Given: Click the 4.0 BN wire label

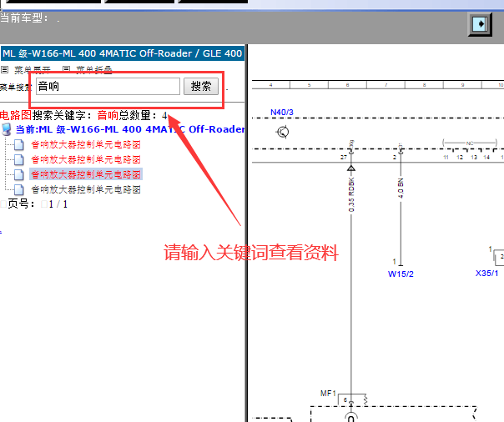Looking at the screenshot, I should click(401, 188).
